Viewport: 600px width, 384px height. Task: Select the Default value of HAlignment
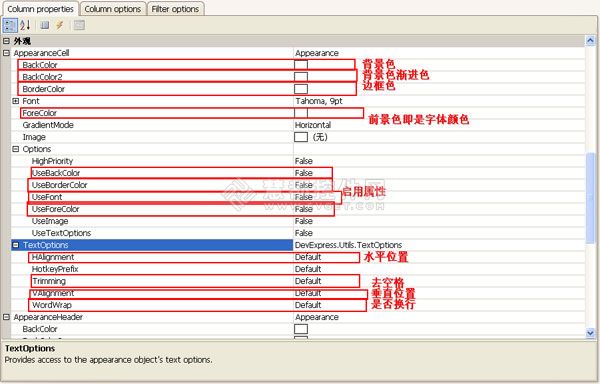pyautogui.click(x=308, y=257)
